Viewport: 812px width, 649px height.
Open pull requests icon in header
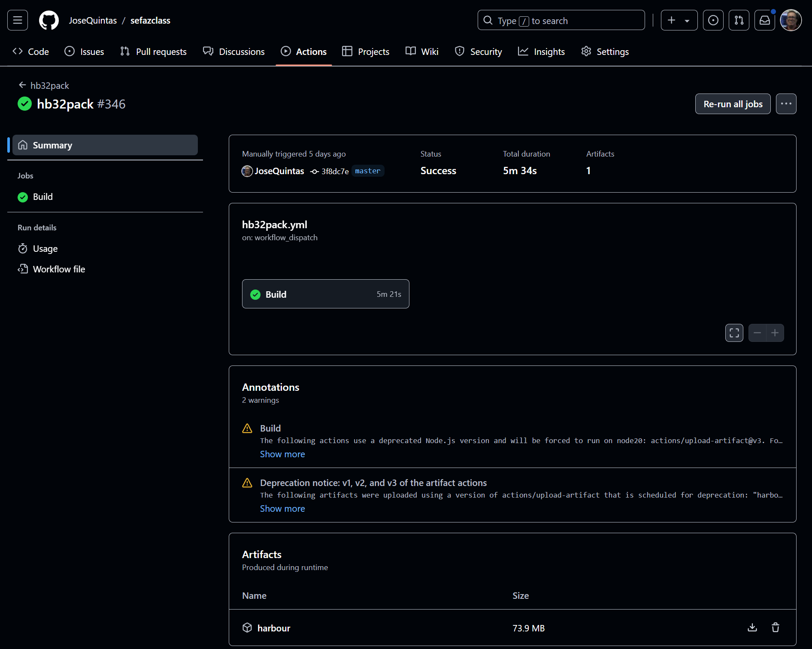click(x=739, y=20)
